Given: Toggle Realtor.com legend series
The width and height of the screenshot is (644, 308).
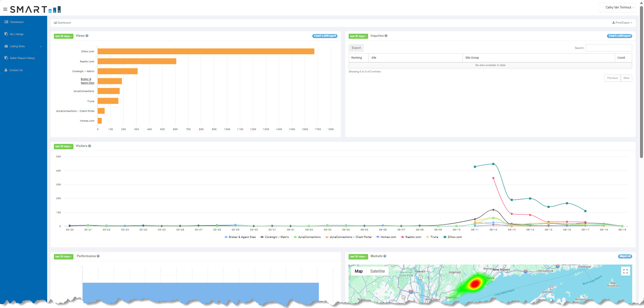Looking at the screenshot, I should (x=411, y=237).
